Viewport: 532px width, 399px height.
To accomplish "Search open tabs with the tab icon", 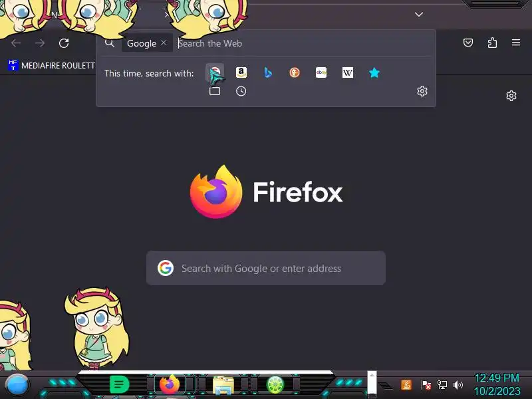I will pos(215,91).
